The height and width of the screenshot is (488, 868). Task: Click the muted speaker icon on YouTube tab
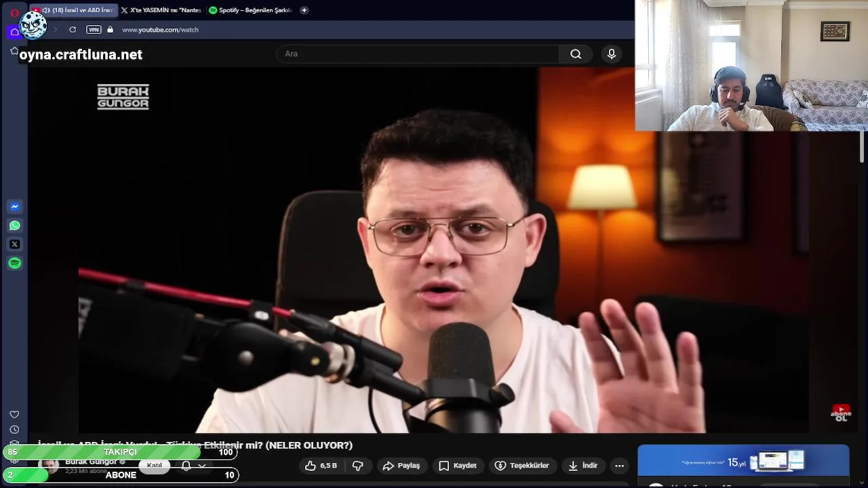pyautogui.click(x=46, y=10)
